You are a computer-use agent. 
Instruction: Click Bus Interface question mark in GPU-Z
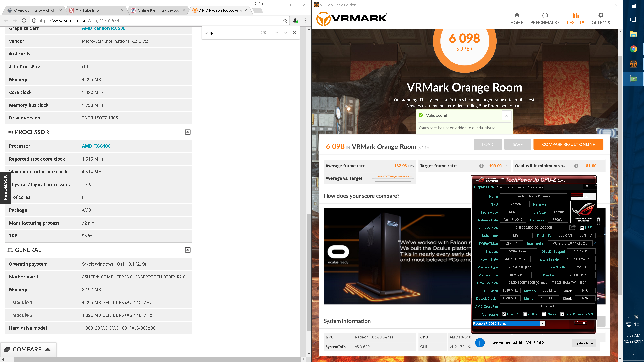(595, 243)
